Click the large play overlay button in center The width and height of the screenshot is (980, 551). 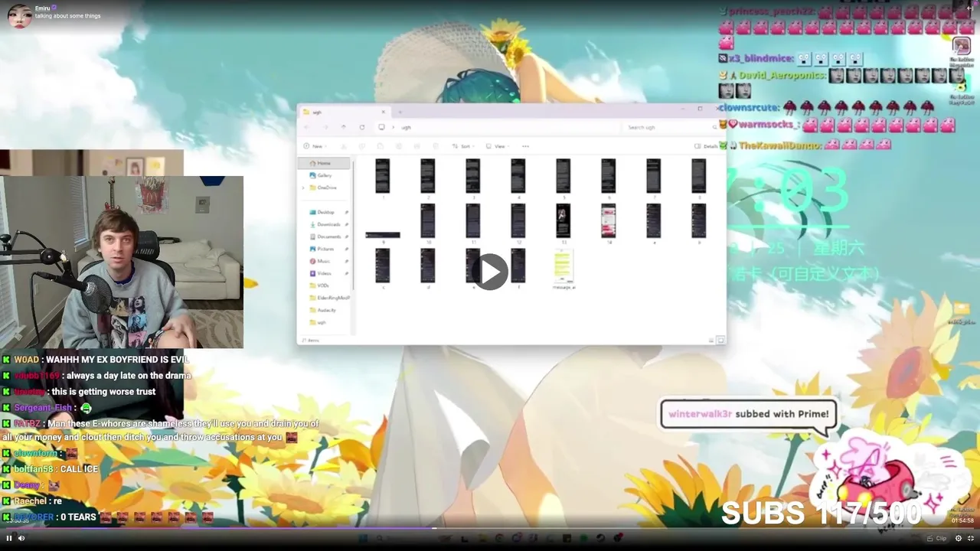[x=490, y=271]
